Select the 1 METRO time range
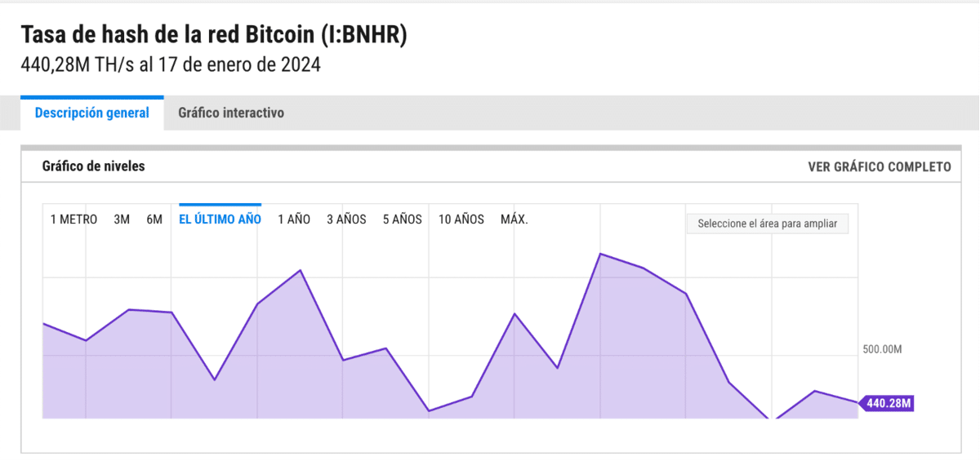 tap(73, 219)
